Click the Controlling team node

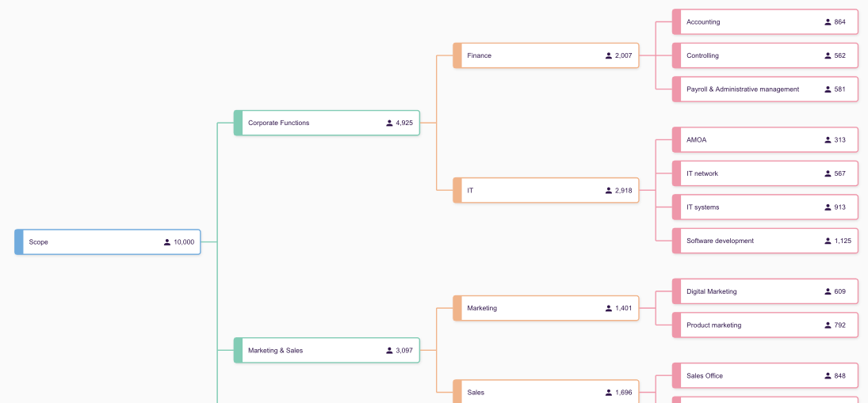[745, 55]
